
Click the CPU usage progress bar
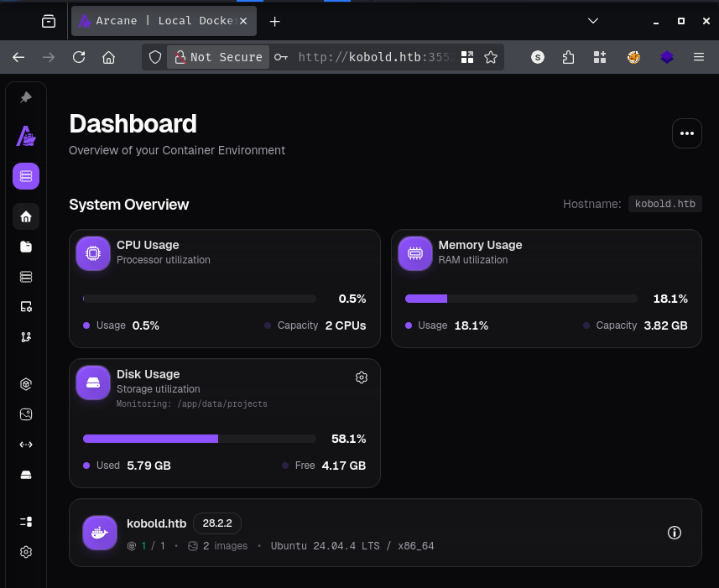click(200, 299)
